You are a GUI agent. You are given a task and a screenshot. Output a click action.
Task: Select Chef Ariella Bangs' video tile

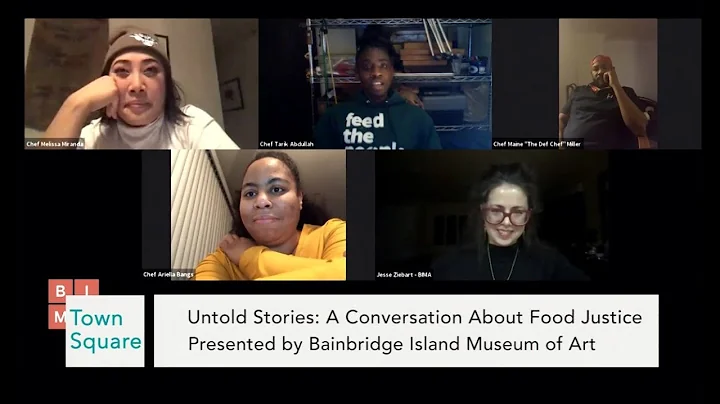coord(244,215)
